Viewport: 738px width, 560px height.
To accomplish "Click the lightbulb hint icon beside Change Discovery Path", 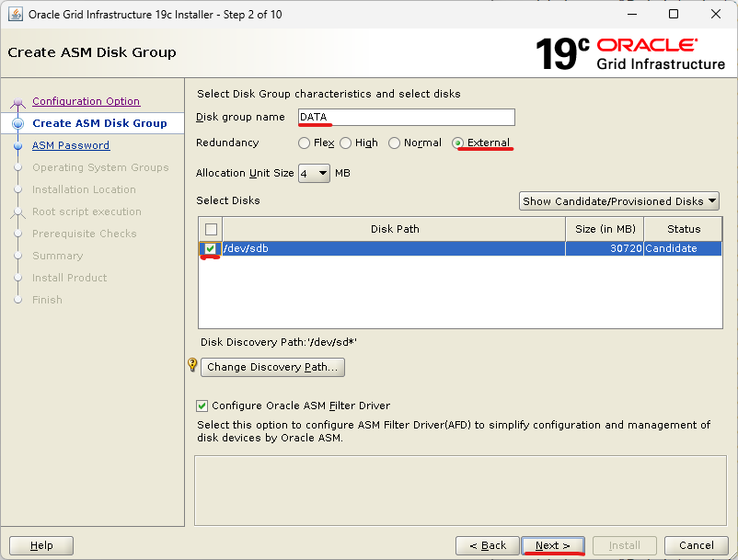I will 192,365.
